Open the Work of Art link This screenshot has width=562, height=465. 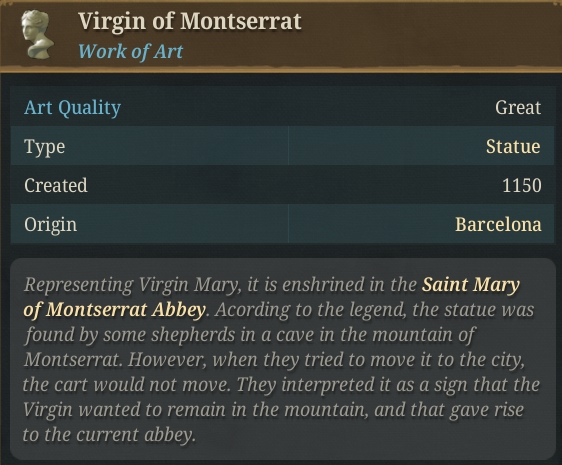[130, 52]
